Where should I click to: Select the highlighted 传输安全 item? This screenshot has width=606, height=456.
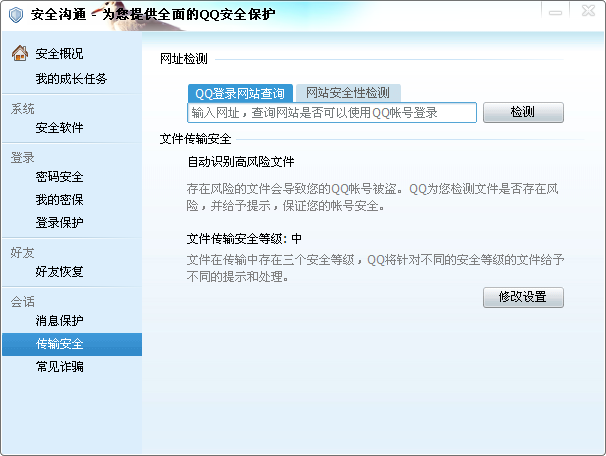[x=72, y=344]
